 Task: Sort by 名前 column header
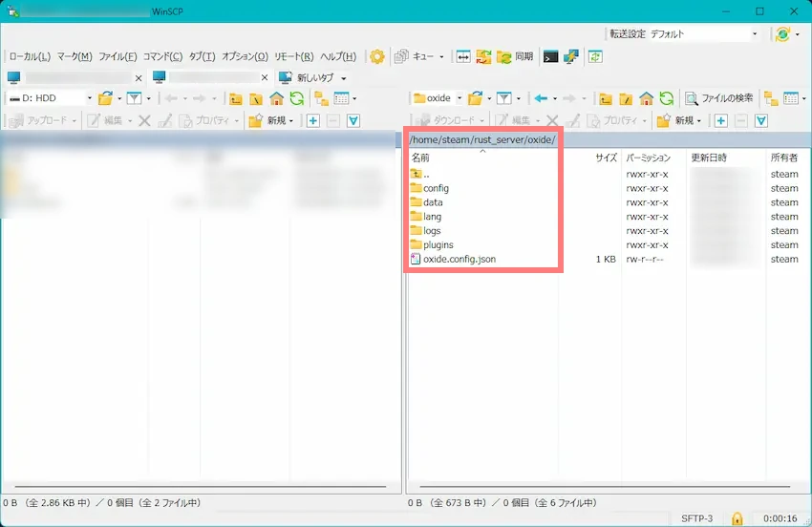click(x=482, y=158)
